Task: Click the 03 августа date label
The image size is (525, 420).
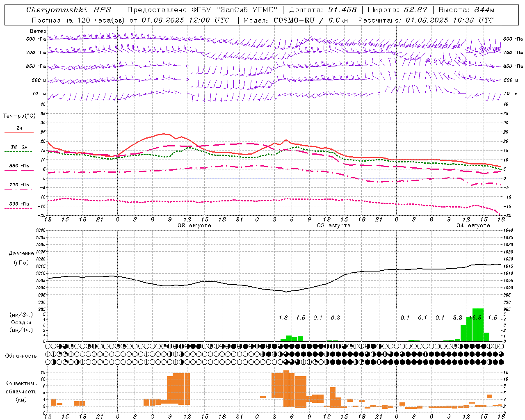Action: (334, 226)
